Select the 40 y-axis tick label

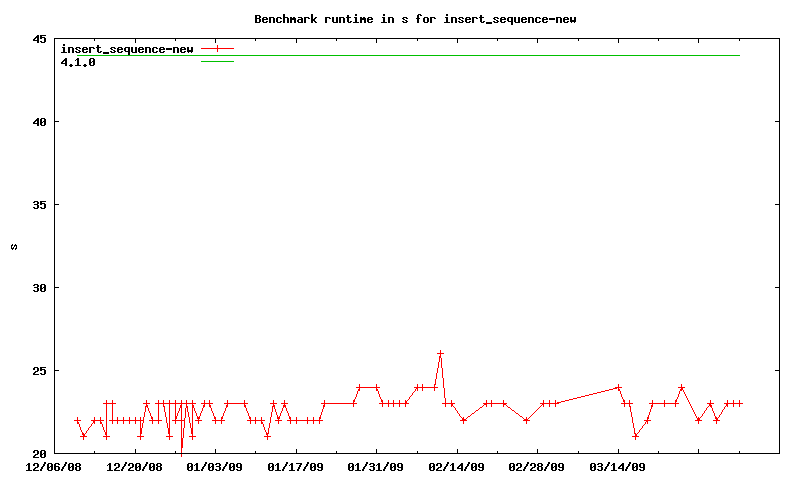coord(40,122)
